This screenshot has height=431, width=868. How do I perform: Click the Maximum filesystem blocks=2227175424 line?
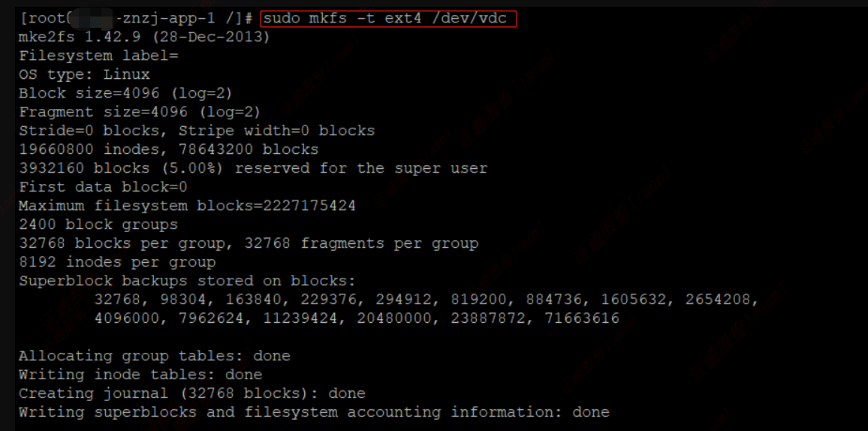point(187,206)
